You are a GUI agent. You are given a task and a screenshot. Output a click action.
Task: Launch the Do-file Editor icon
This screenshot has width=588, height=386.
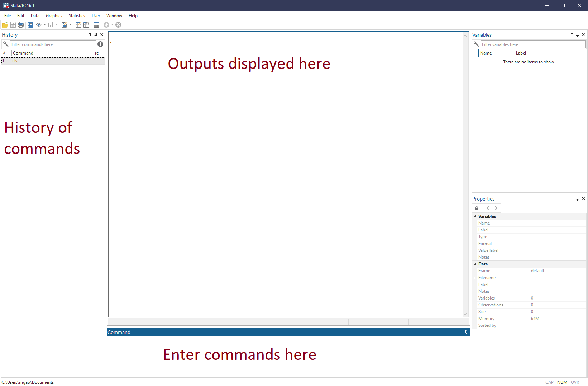pos(64,25)
